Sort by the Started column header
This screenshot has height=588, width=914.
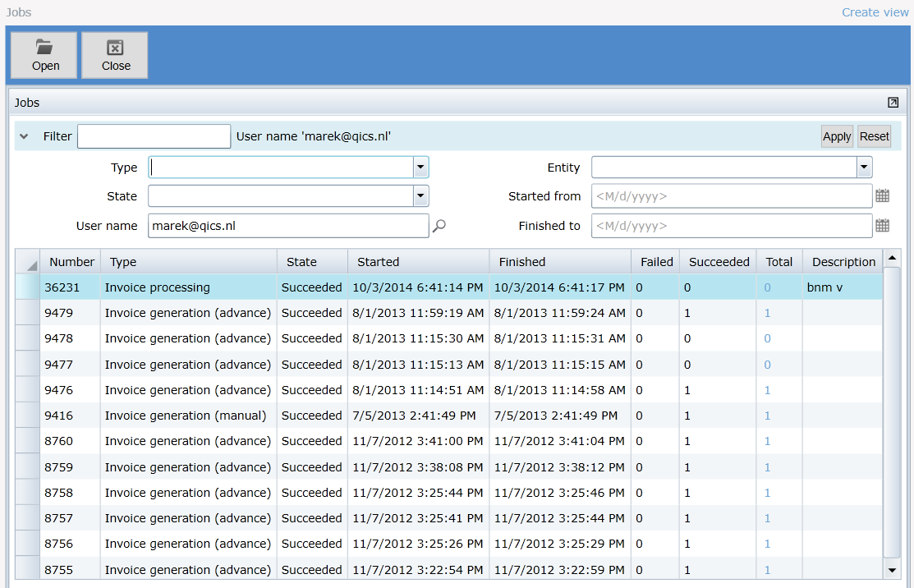[x=419, y=262]
